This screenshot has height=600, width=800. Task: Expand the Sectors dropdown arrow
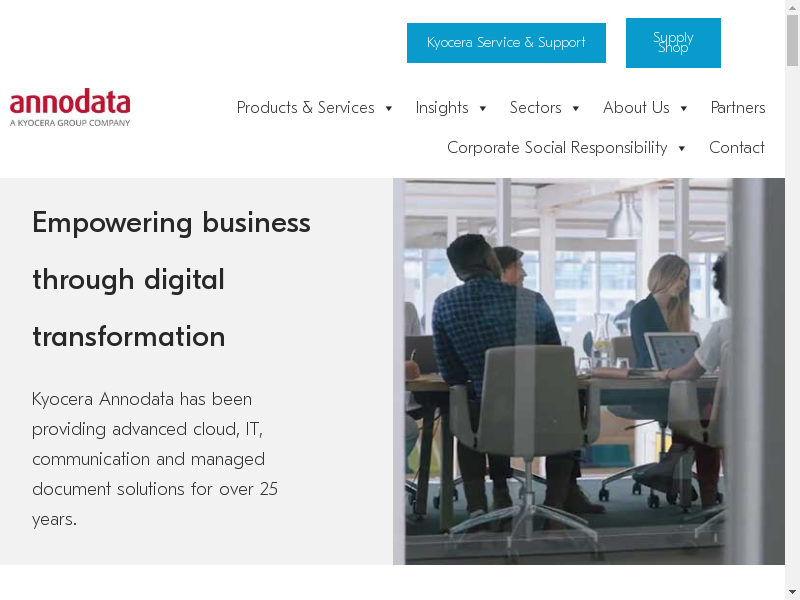576,108
